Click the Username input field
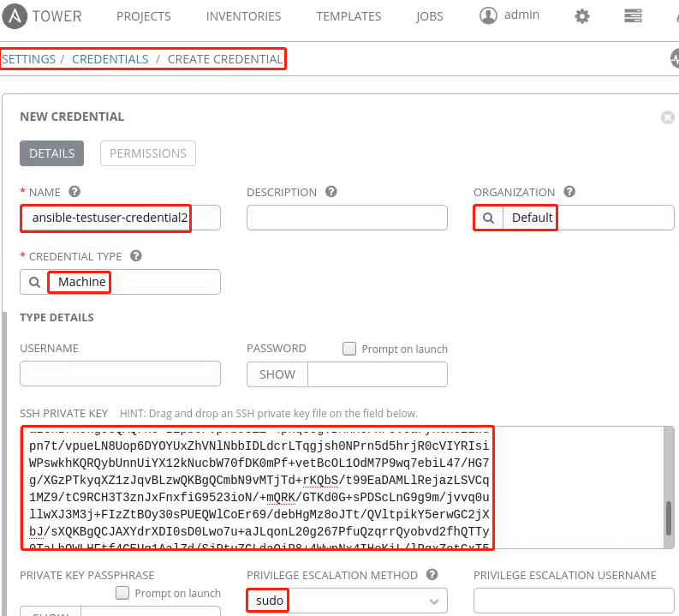 click(120, 374)
